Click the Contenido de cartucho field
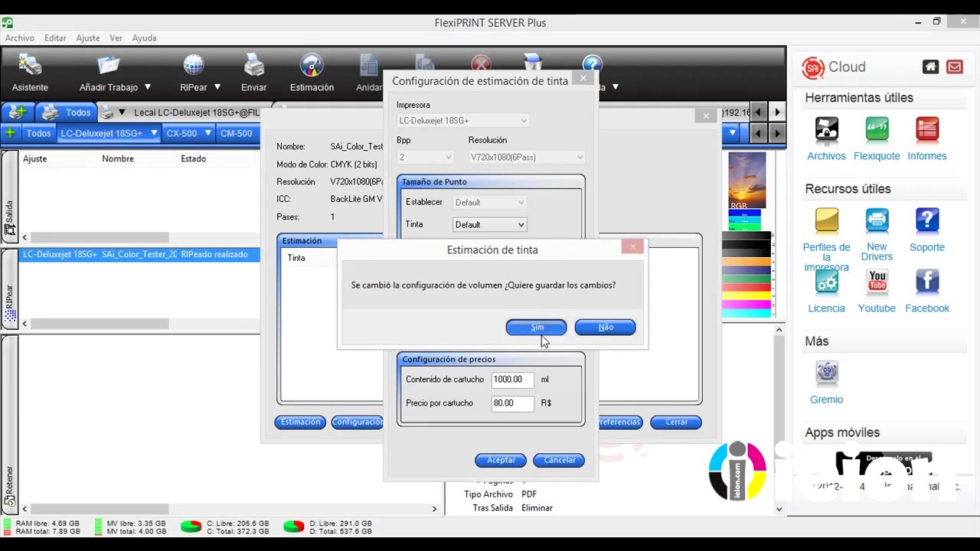The image size is (980, 551). point(512,380)
